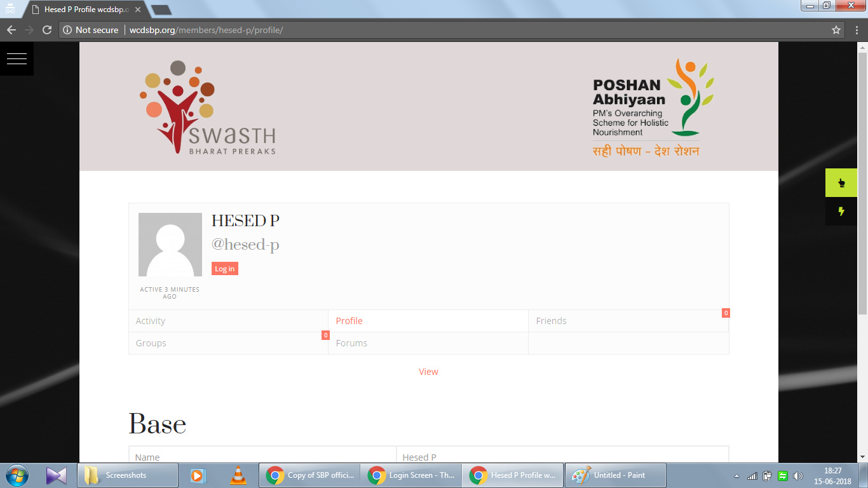The image size is (868, 488).
Task: Click the Hesed P profile avatar
Action: pos(170,245)
